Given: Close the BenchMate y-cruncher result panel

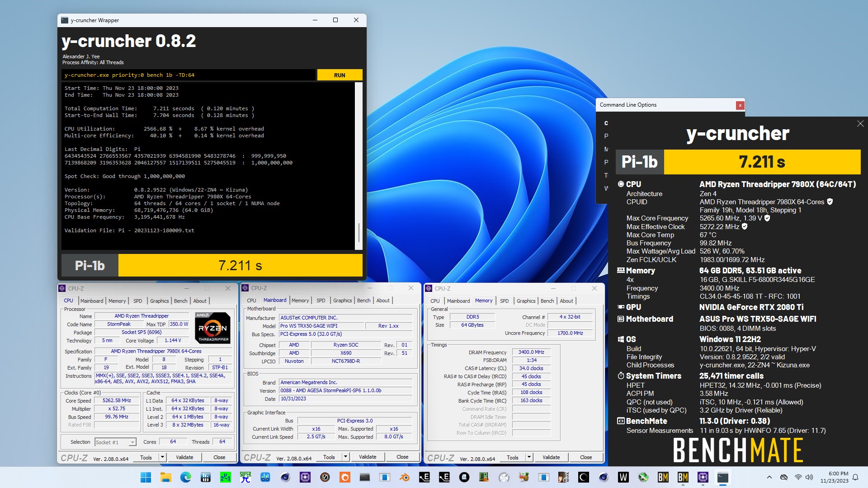Looking at the screenshot, I should coord(860,124).
